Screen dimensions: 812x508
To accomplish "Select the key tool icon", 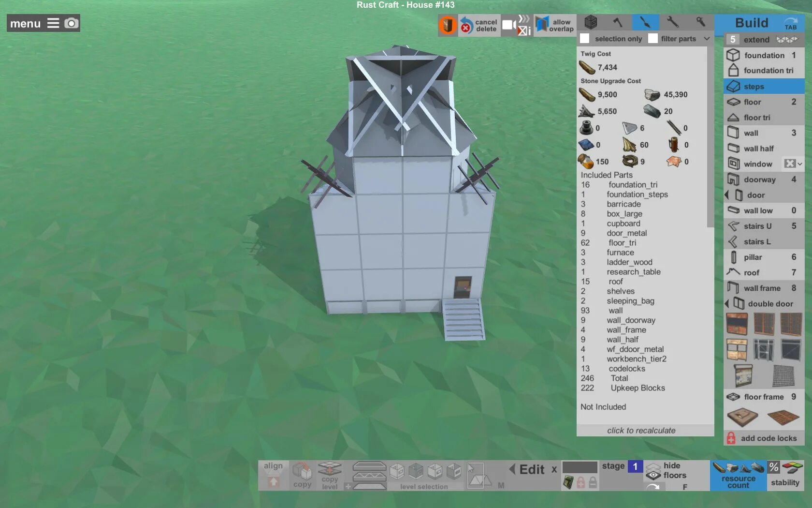I will [700, 22].
